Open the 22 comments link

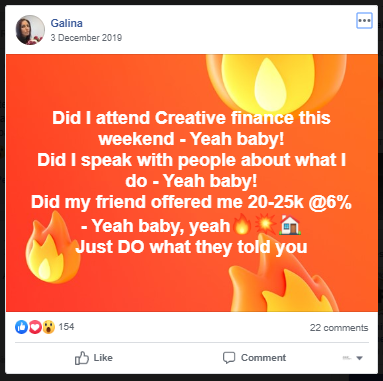339,328
